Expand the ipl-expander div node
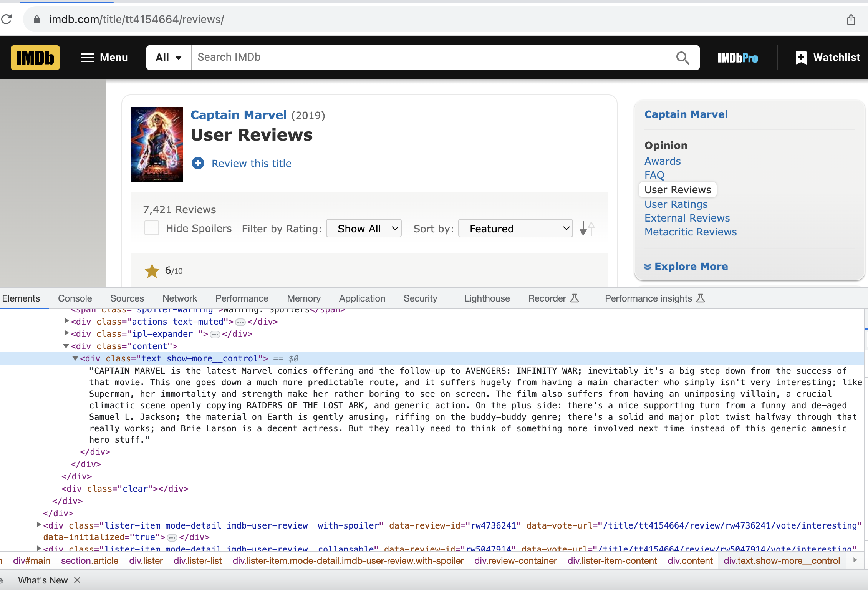Image resolution: width=868 pixels, height=590 pixels. tap(66, 333)
